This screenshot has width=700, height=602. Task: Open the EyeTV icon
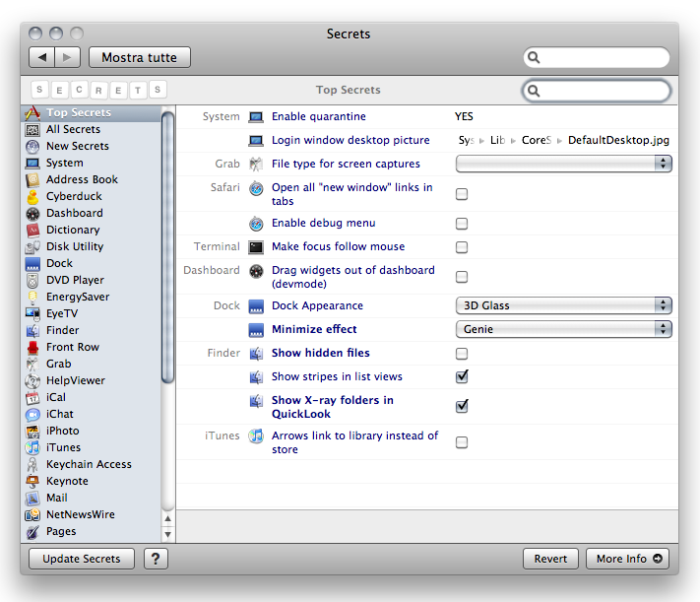point(32,313)
